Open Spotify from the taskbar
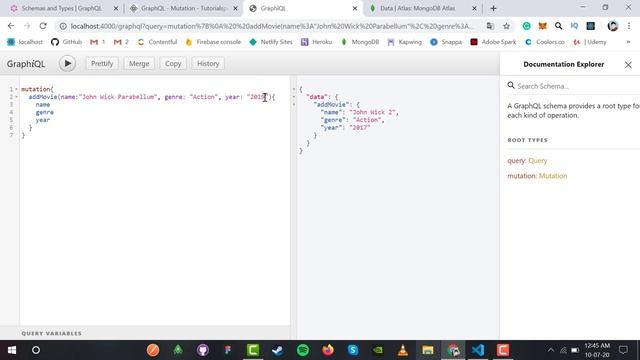The width and height of the screenshot is (640, 360). pyautogui.click(x=303, y=350)
